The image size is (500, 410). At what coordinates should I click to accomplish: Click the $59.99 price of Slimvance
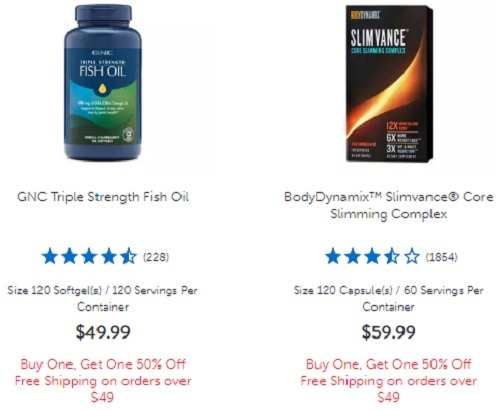coord(389,332)
